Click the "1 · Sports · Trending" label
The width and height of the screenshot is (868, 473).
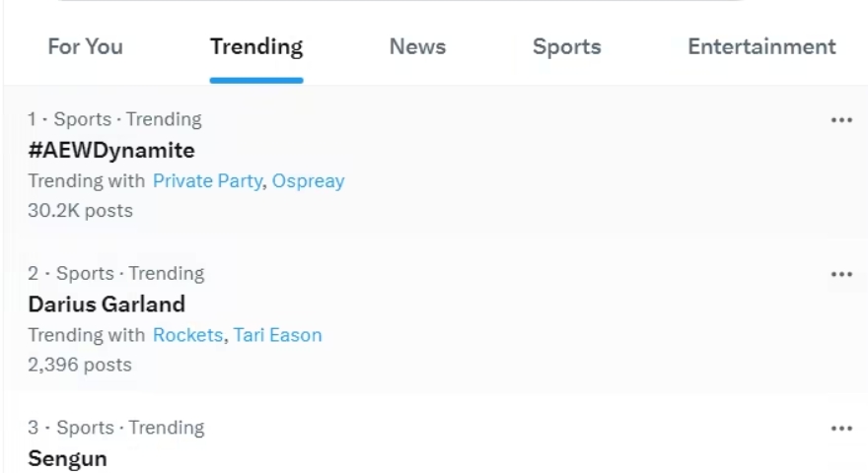click(x=114, y=119)
